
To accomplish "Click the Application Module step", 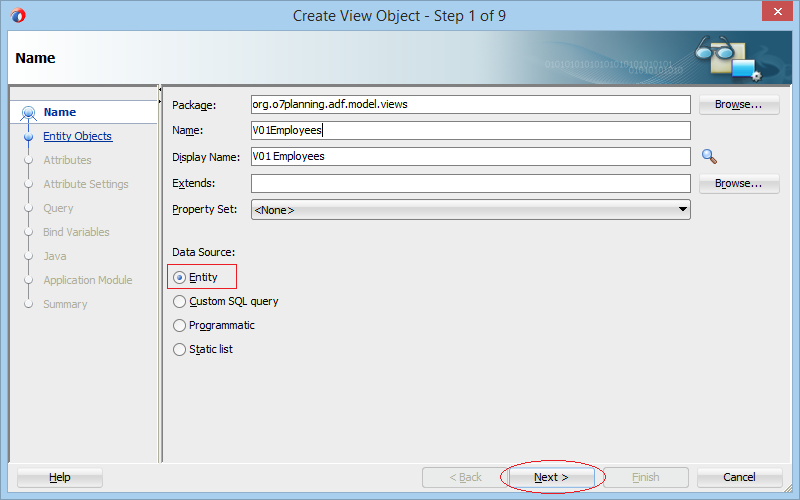I will (88, 280).
